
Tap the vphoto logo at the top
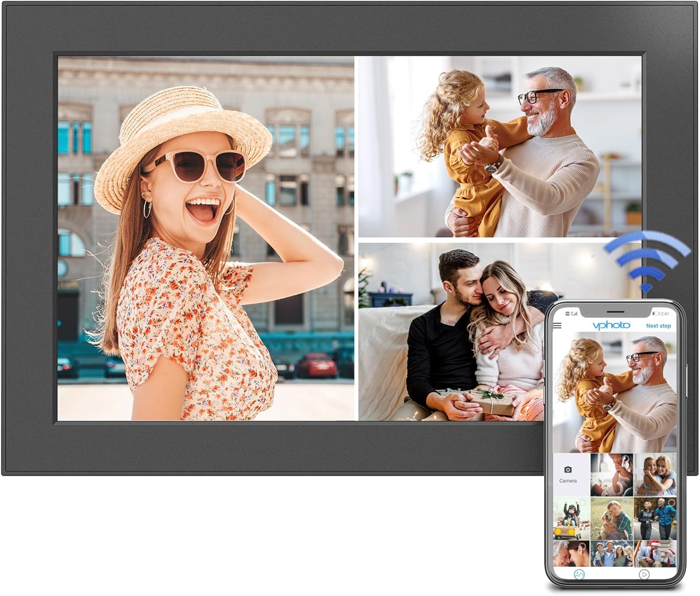pyautogui.click(x=611, y=325)
